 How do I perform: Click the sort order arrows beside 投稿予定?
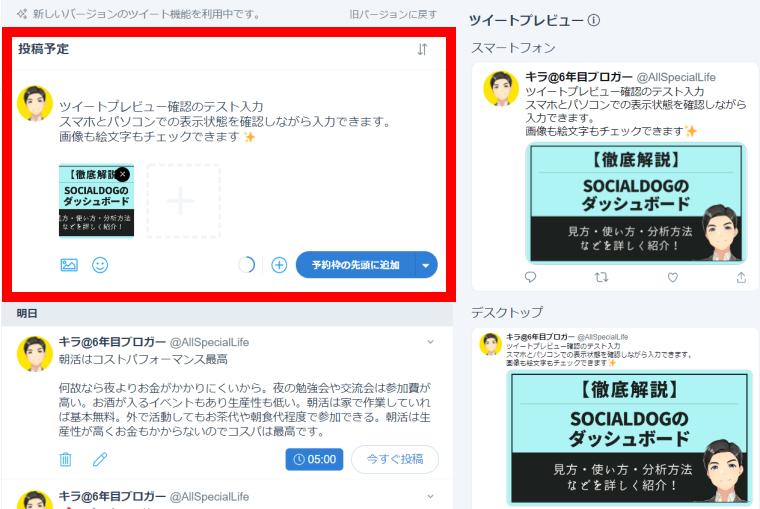point(422,50)
